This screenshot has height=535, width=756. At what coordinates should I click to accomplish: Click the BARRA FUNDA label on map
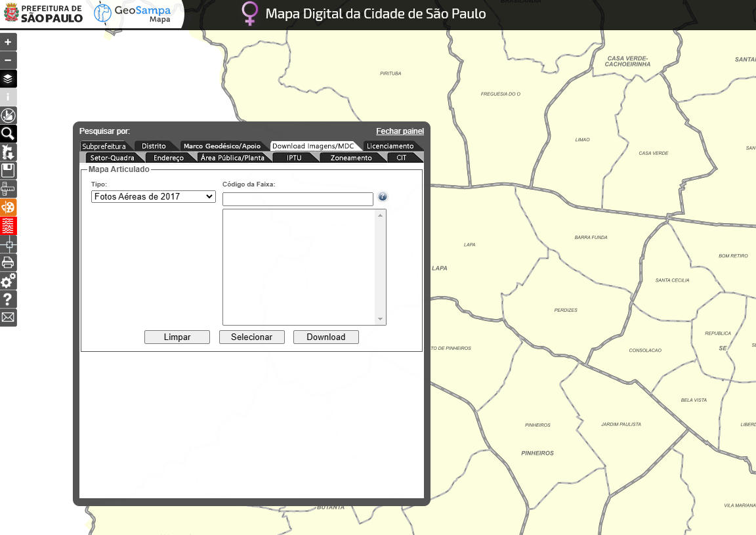coord(591,238)
